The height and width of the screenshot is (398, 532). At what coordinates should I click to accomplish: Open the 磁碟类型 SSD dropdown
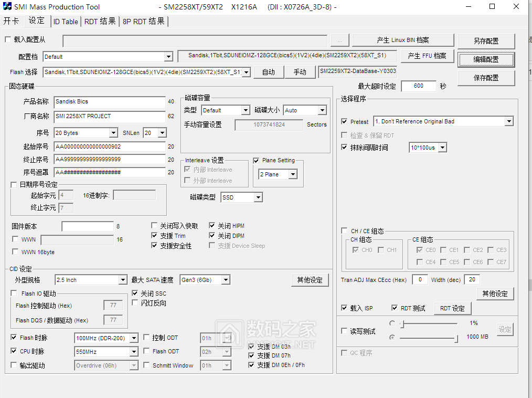point(258,197)
